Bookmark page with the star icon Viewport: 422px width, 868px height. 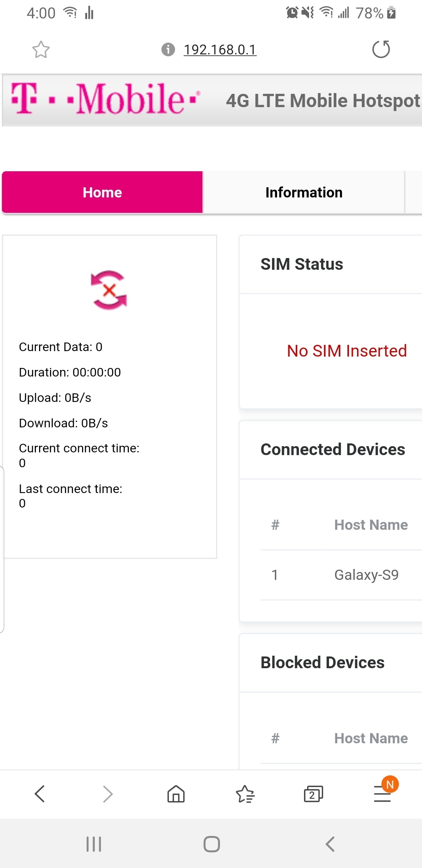tap(41, 50)
